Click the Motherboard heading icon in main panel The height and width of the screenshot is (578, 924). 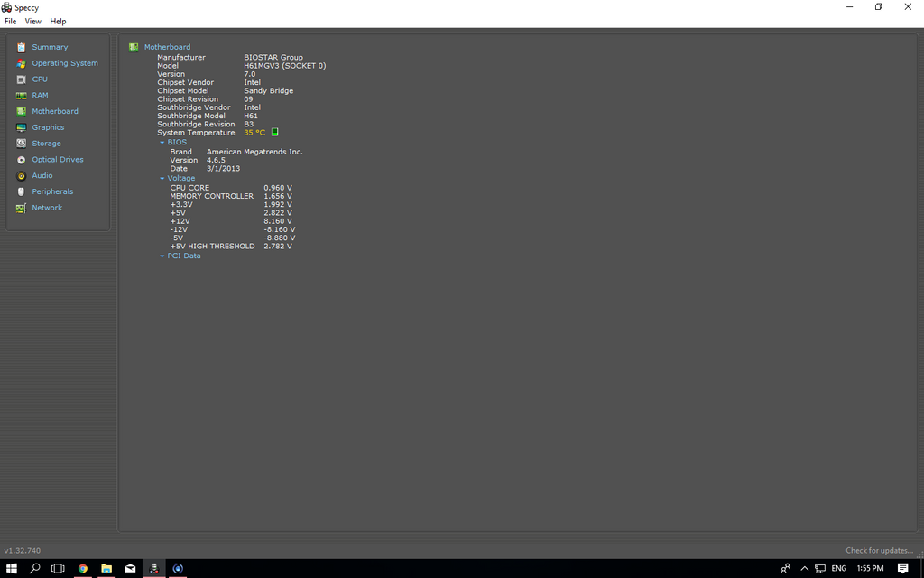[x=134, y=47]
